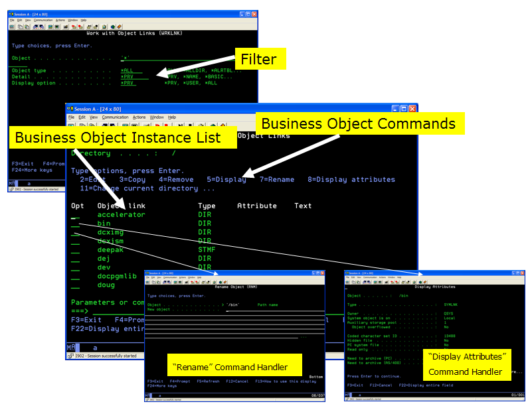Click the Copy icon in WRKLNK window toolbar

pos(21,27)
